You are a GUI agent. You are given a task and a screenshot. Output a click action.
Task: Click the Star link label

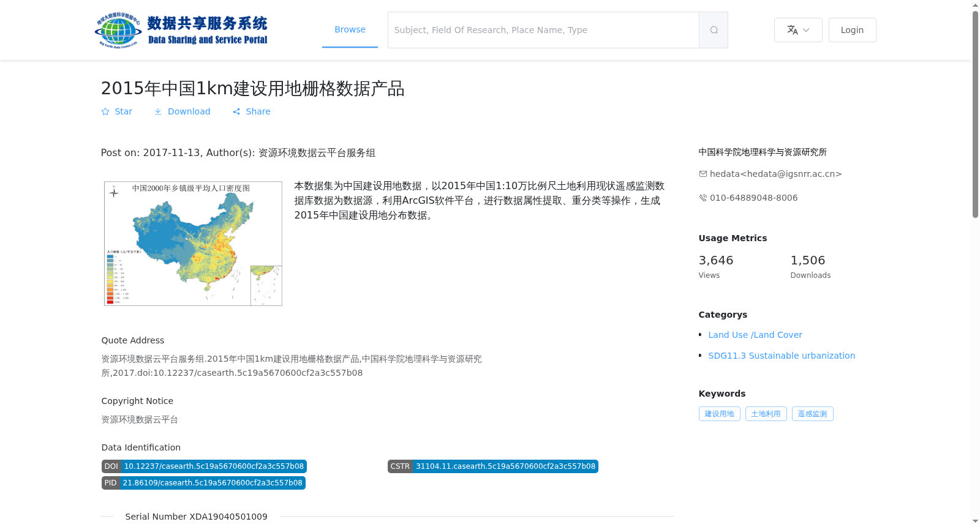click(123, 111)
